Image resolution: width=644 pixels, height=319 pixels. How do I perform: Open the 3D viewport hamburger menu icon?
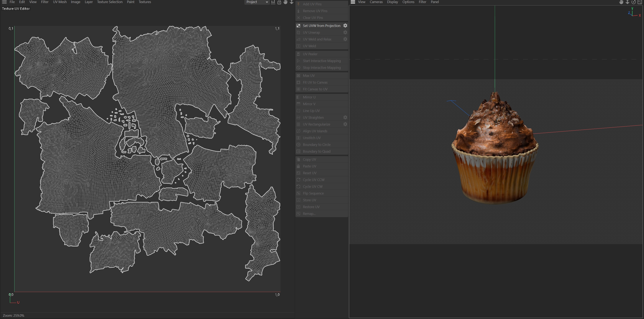[x=353, y=2]
